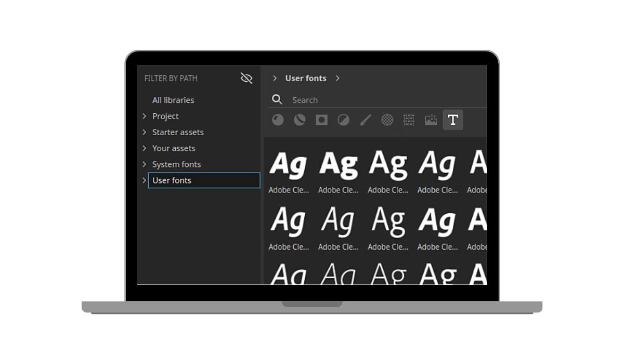Image resolution: width=624 pixels, height=364 pixels.
Task: Select second-row thin italic Adobe Clean font
Action: coord(339,228)
